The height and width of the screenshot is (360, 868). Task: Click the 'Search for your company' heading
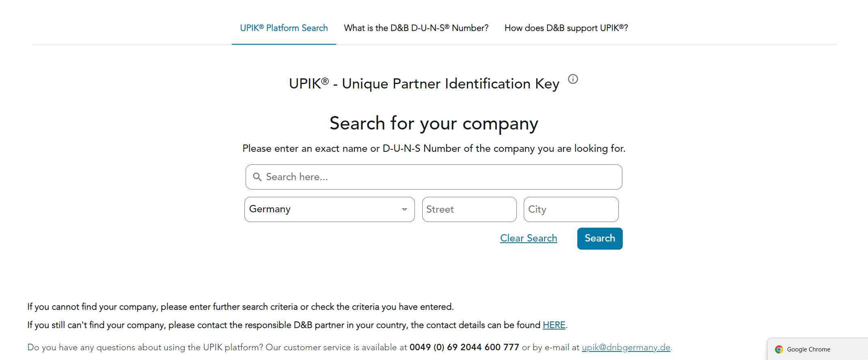(434, 123)
